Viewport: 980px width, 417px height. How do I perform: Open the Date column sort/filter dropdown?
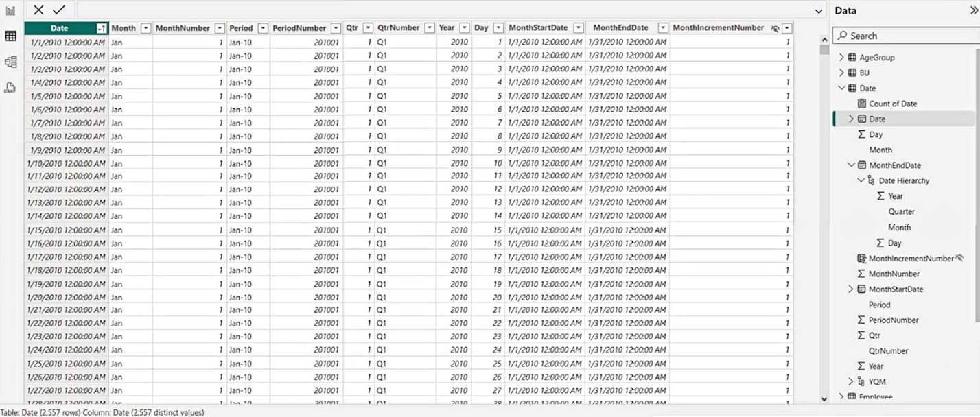click(x=102, y=28)
